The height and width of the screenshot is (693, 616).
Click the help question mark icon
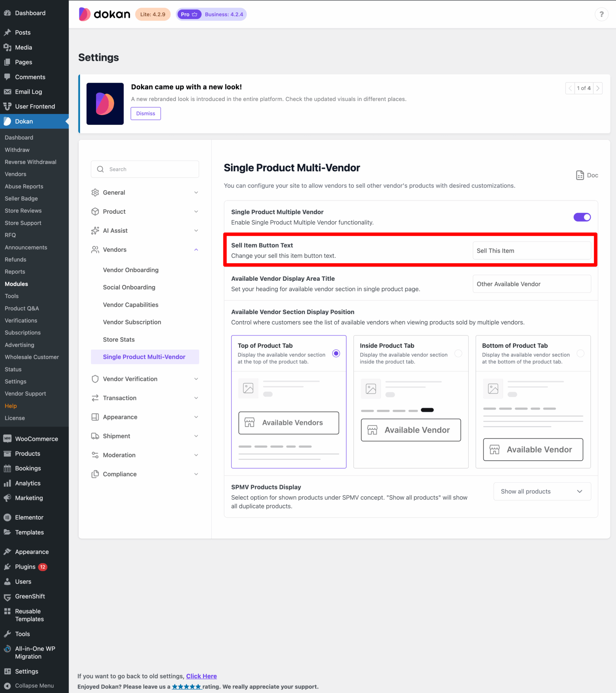pos(601,14)
